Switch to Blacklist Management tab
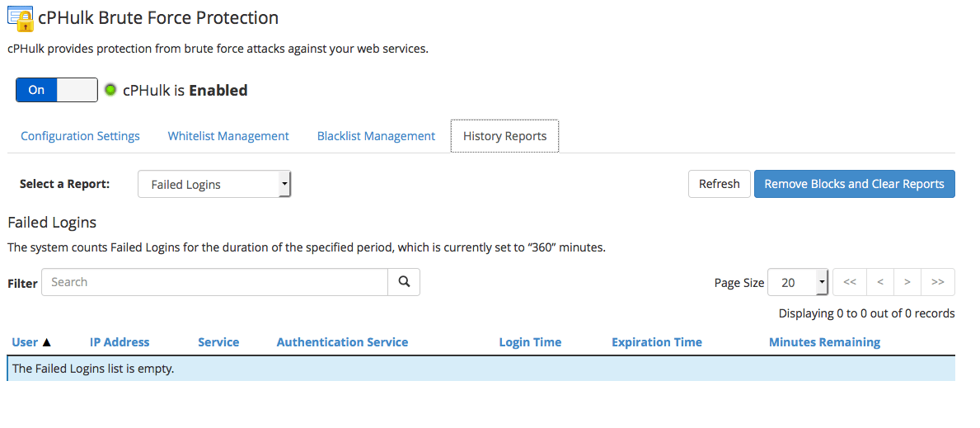The height and width of the screenshot is (428, 980). [x=376, y=136]
